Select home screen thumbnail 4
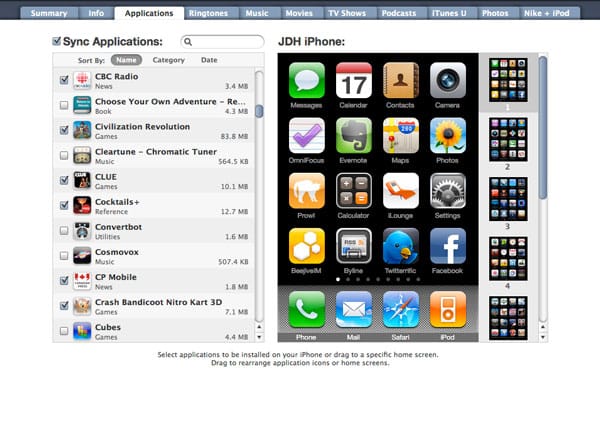Screen dimensions: 600x422 pyautogui.click(x=508, y=259)
